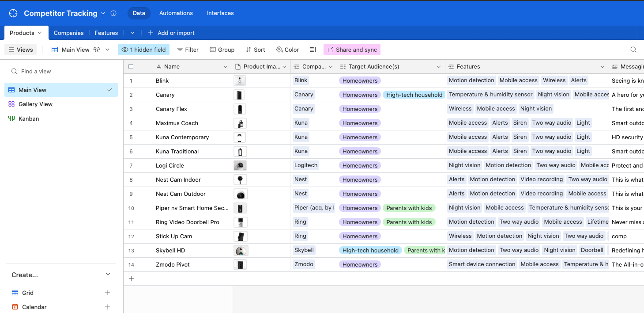Click High-tech household tag in Canary row
Viewport: 644px width, 313px height.
414,95
